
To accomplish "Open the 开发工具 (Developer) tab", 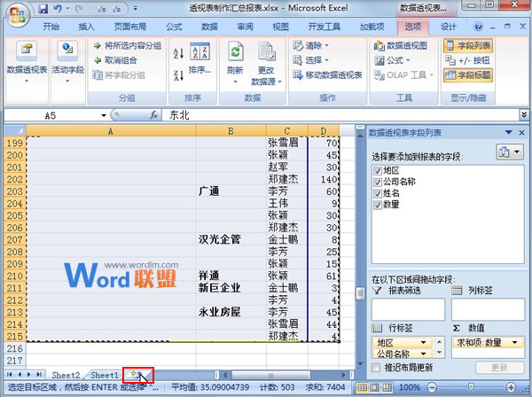I will pyautogui.click(x=324, y=27).
